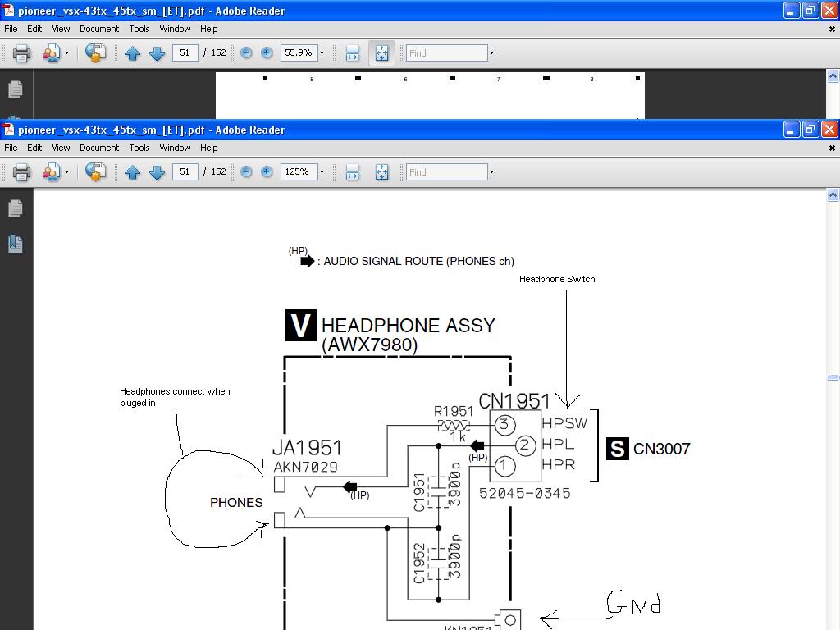
Task: Select fit width icon in front window
Action: (x=353, y=172)
